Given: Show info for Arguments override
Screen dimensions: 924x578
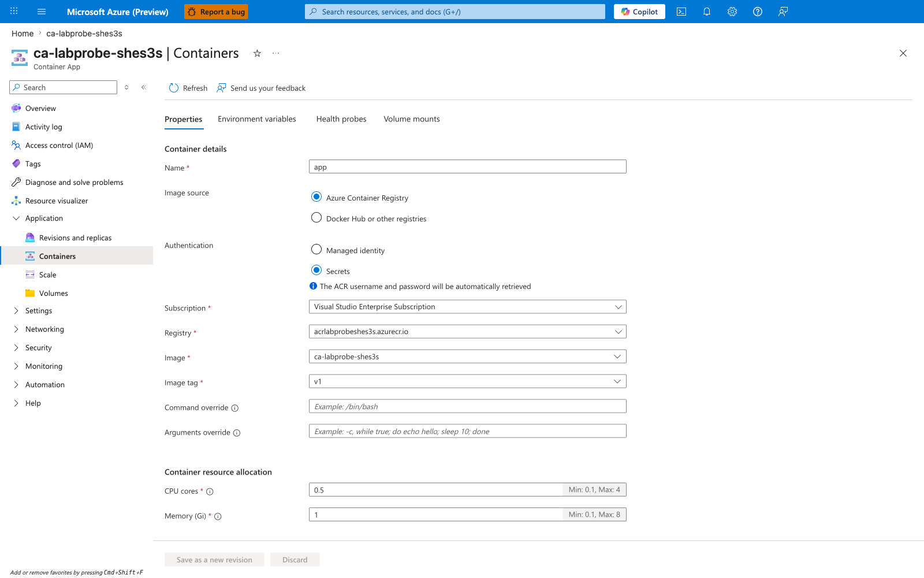Looking at the screenshot, I should click(237, 433).
